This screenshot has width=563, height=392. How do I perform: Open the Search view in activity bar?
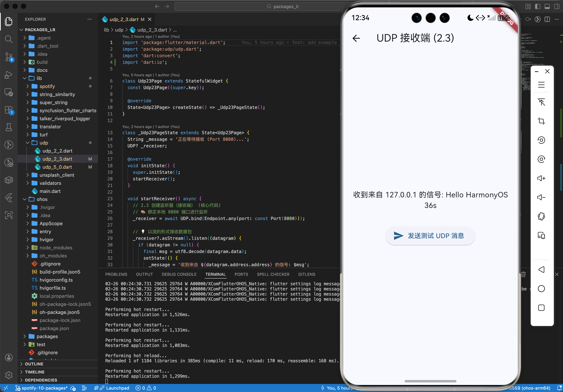click(x=9, y=39)
